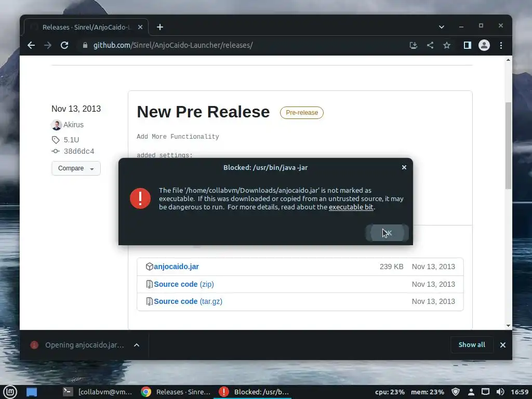This screenshot has height=399, width=532.
Task: Click the 16:59 clock
Action: (520, 392)
